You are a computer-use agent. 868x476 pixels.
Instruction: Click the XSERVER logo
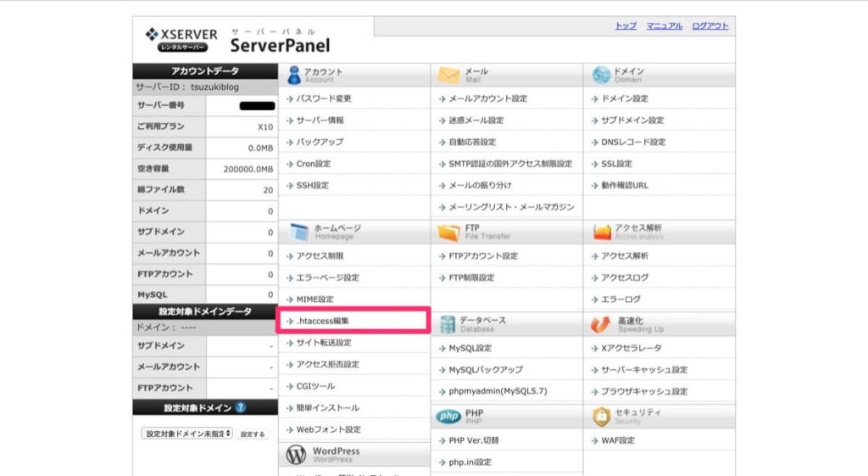click(181, 40)
